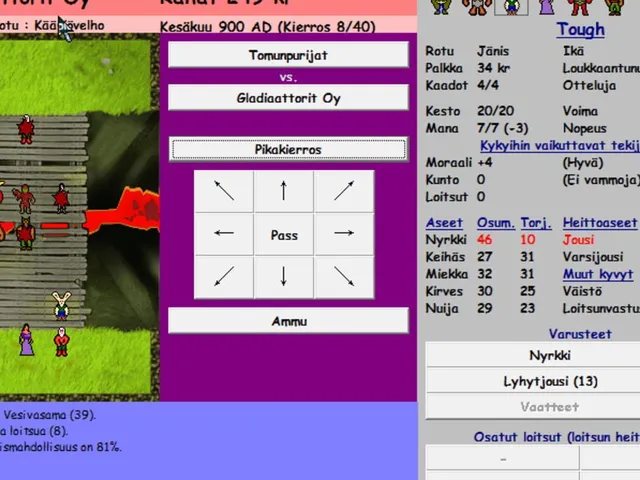The width and height of the screenshot is (640, 480).
Task: Open the Heittoaseet link
Action: pos(600,223)
